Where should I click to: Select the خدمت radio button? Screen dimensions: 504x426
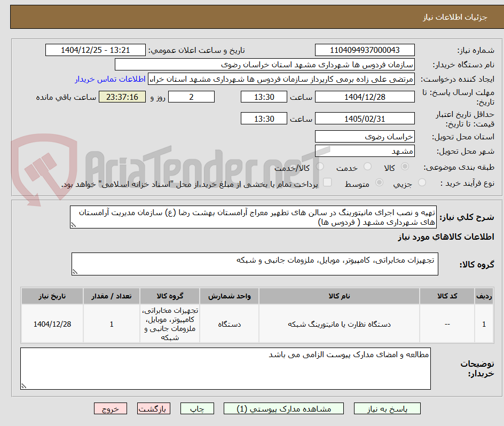(x=367, y=167)
